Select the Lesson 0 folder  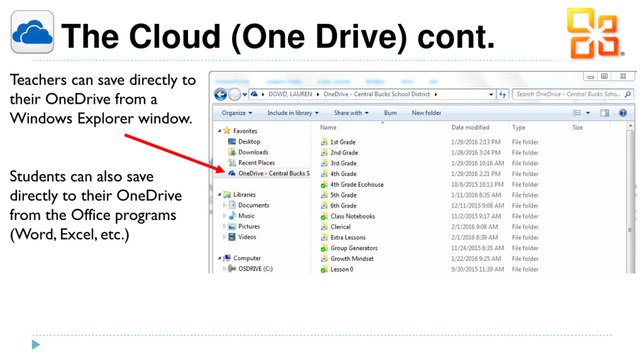coord(342,269)
